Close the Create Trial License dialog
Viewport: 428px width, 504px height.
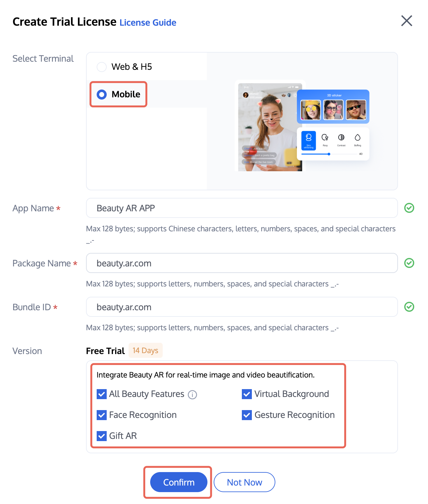click(406, 21)
